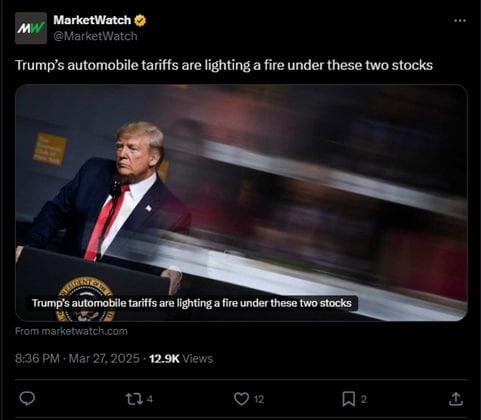Click the tweet text about automobile tariffs
Screen dimensions: 481x420
click(224, 65)
